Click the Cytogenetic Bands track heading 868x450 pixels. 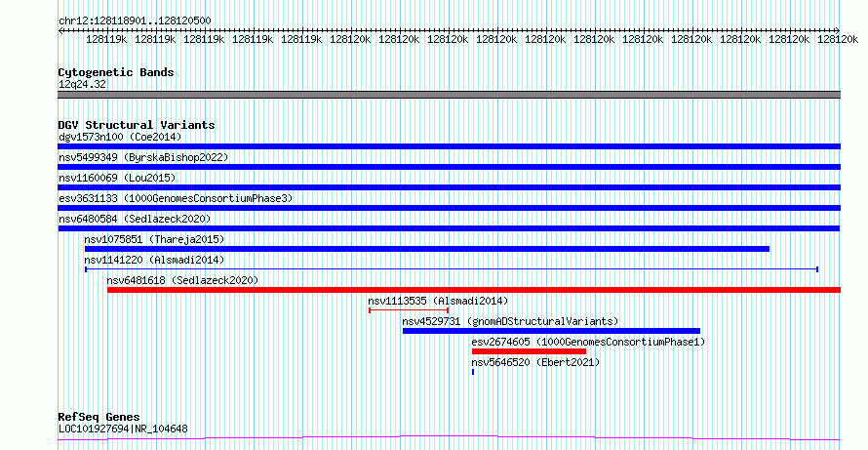click(116, 72)
